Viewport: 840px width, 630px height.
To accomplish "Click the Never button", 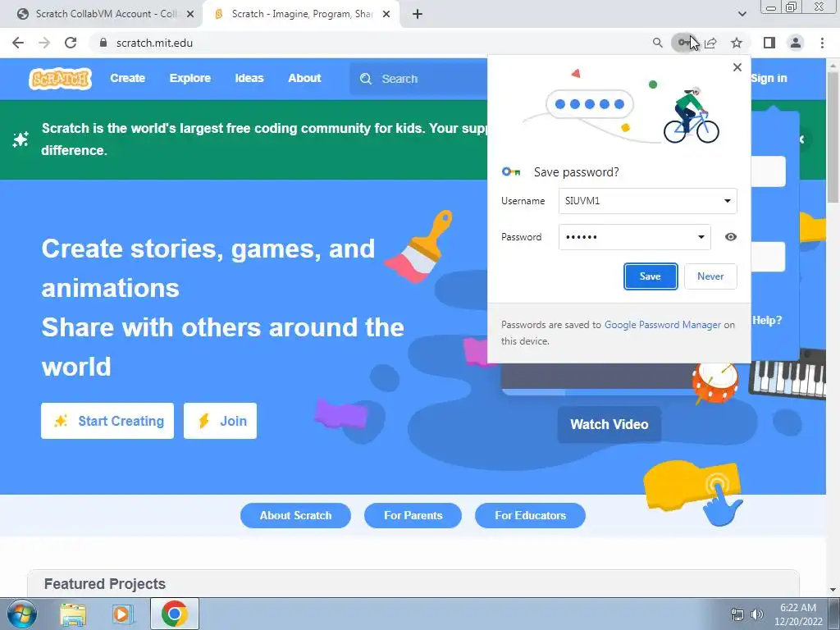I will point(710,276).
